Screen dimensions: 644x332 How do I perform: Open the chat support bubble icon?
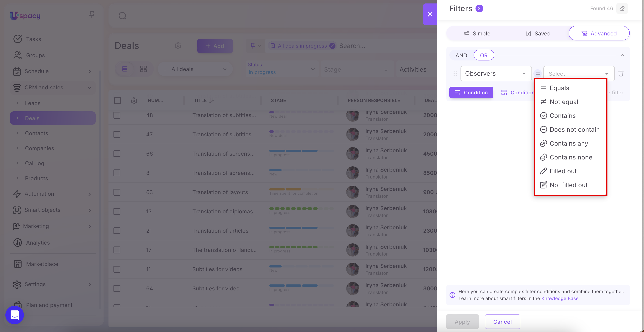[x=14, y=315]
